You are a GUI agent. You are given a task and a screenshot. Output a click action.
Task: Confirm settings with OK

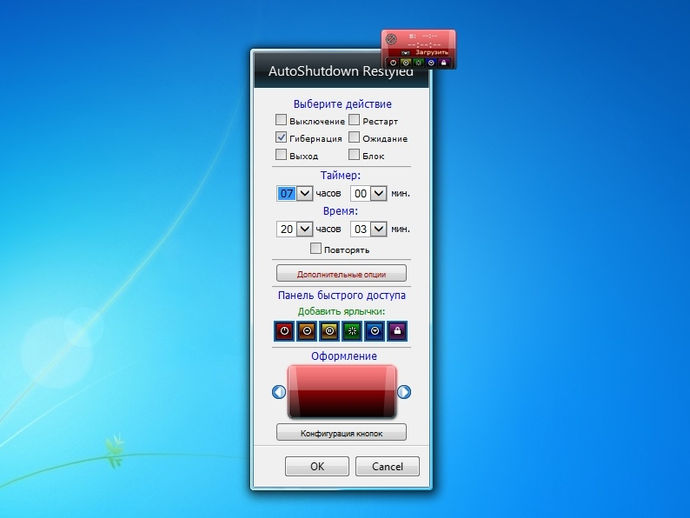pyautogui.click(x=317, y=467)
